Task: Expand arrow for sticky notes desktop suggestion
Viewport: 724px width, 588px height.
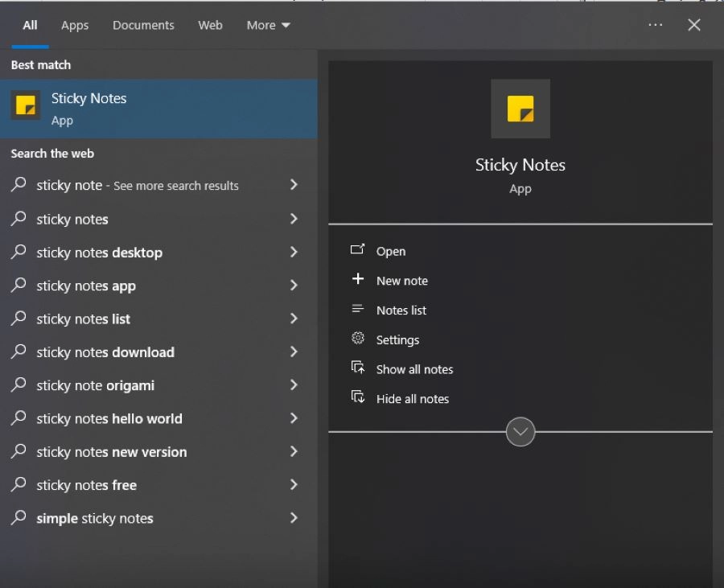Action: pyautogui.click(x=294, y=252)
